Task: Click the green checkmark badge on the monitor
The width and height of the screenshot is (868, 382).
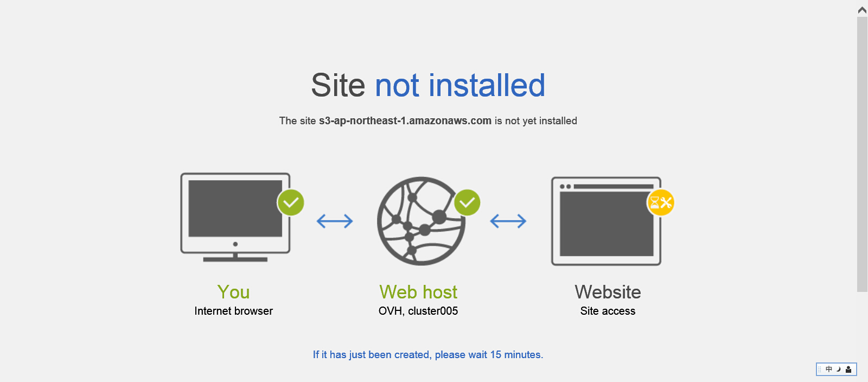Action: tap(291, 202)
